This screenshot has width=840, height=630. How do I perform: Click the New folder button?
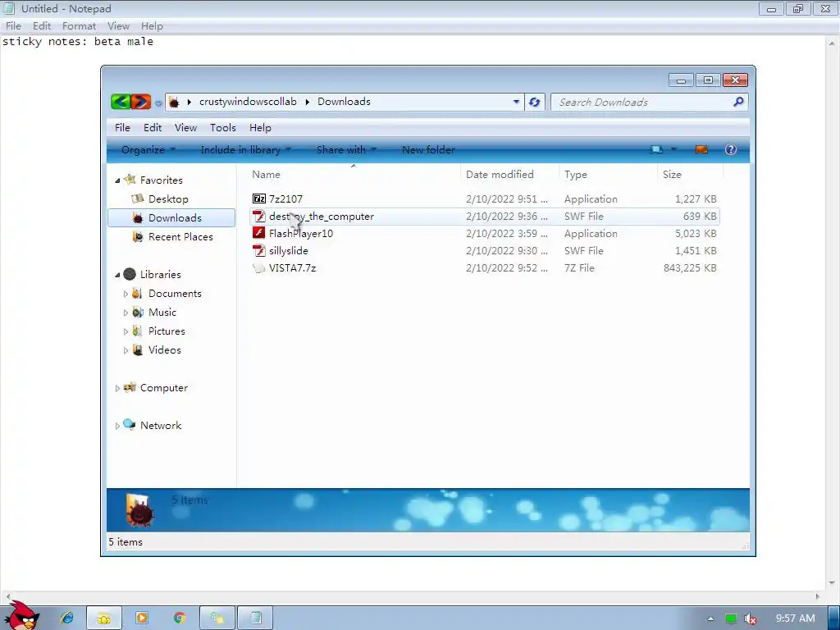pyautogui.click(x=428, y=149)
